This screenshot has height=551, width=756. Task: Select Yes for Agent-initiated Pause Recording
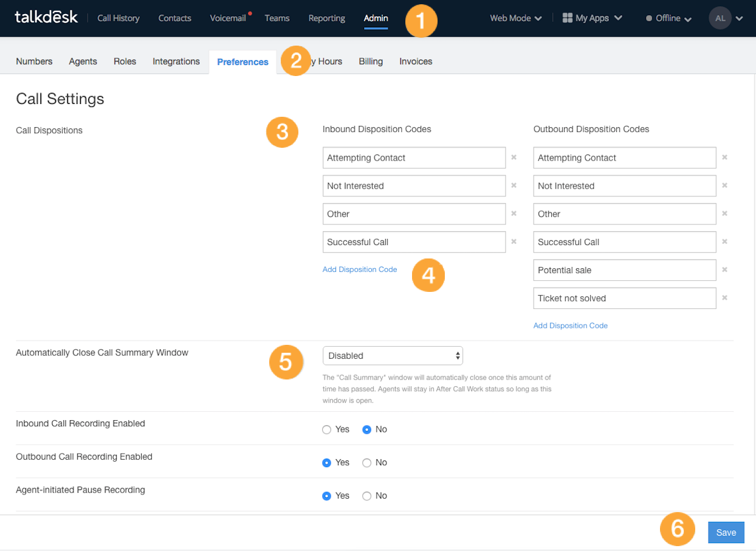pyautogui.click(x=327, y=496)
